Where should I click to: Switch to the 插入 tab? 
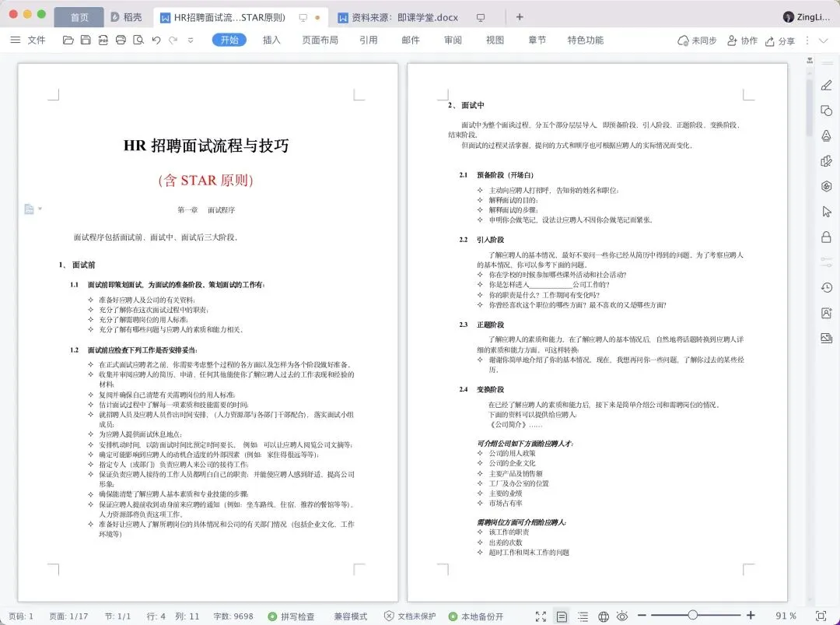coord(271,40)
